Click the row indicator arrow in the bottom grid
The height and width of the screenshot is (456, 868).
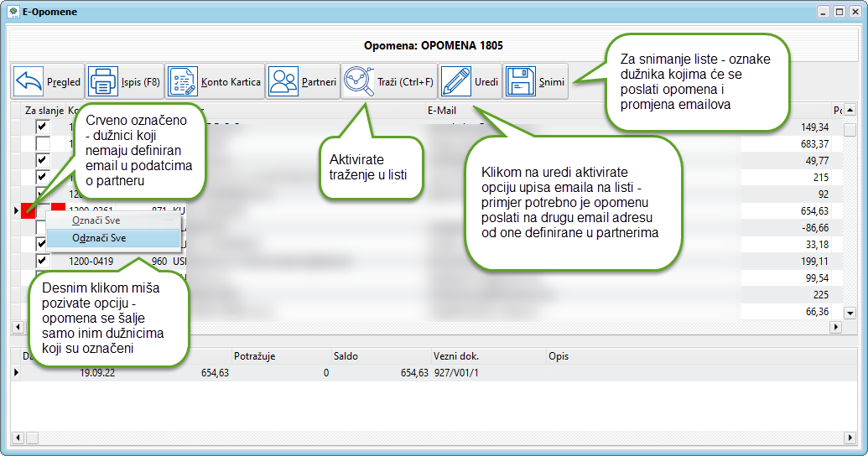point(16,372)
